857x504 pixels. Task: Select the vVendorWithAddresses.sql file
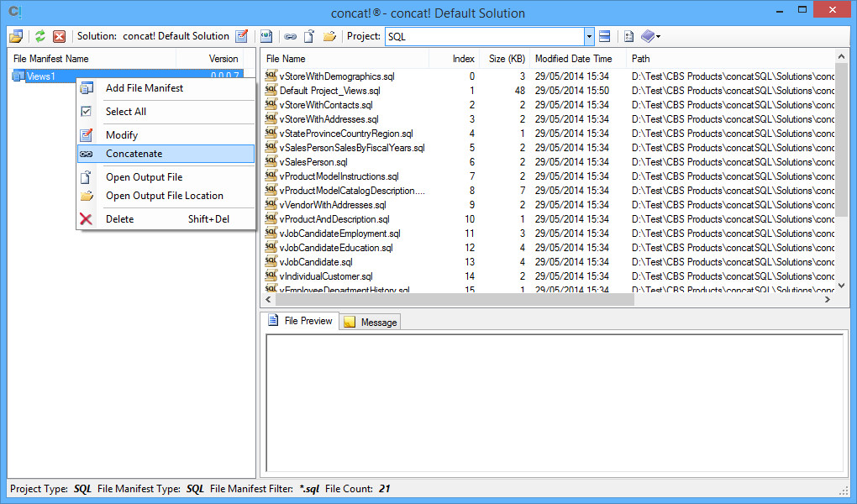coord(333,205)
